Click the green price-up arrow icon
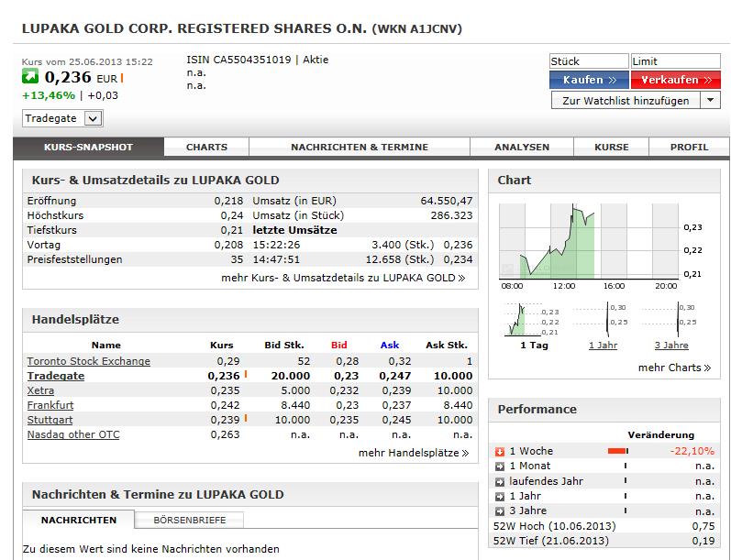This screenshot has height=560, width=731. click(x=30, y=78)
